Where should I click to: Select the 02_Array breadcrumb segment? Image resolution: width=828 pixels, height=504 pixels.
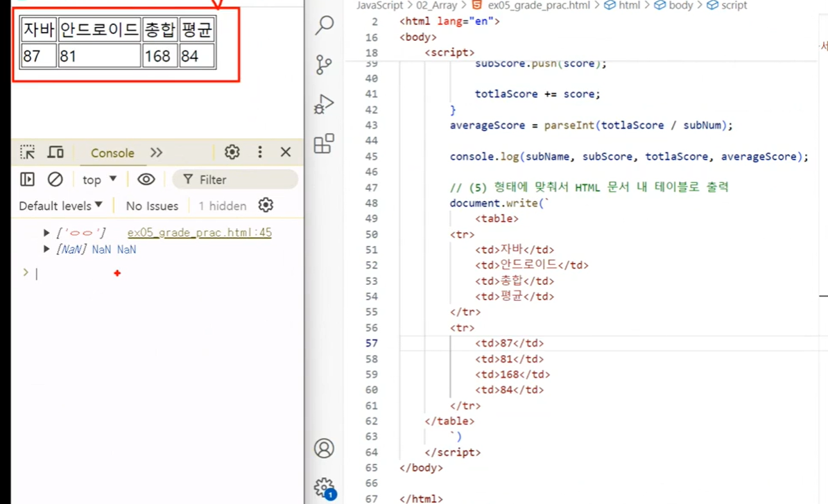(437, 6)
